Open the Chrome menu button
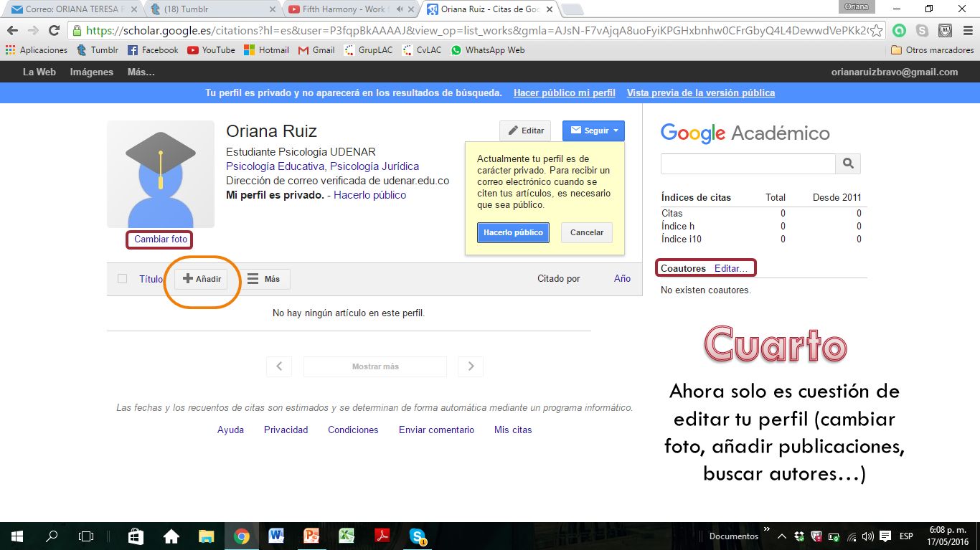Image resolution: width=980 pixels, height=550 pixels. [x=968, y=31]
